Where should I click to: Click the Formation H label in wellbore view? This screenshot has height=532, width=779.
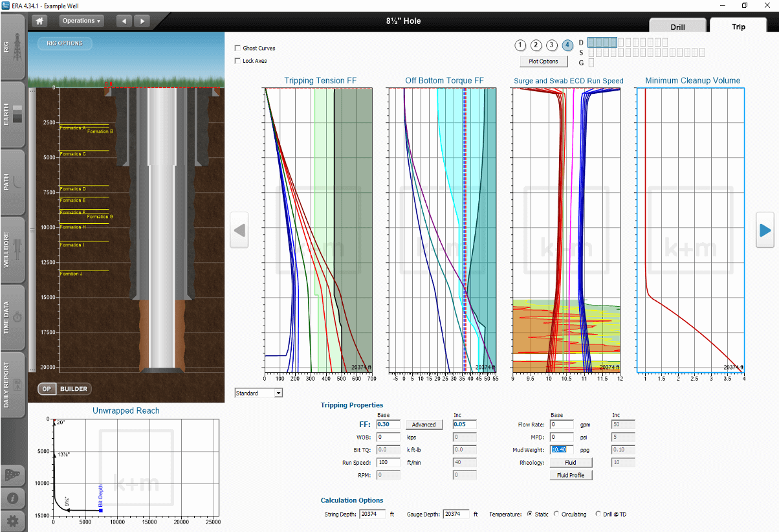click(x=72, y=227)
